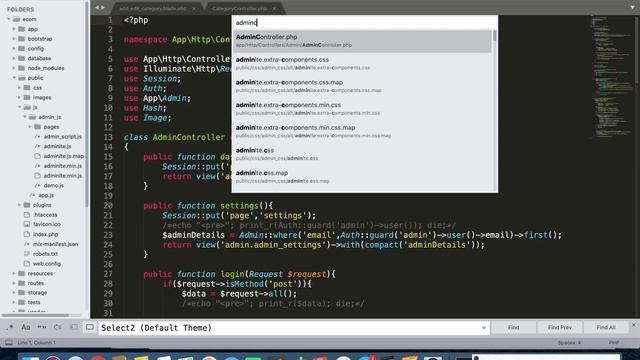Screen dimensions: 640x360
Task: Click the plugins folder icon
Action: pos(27,205)
